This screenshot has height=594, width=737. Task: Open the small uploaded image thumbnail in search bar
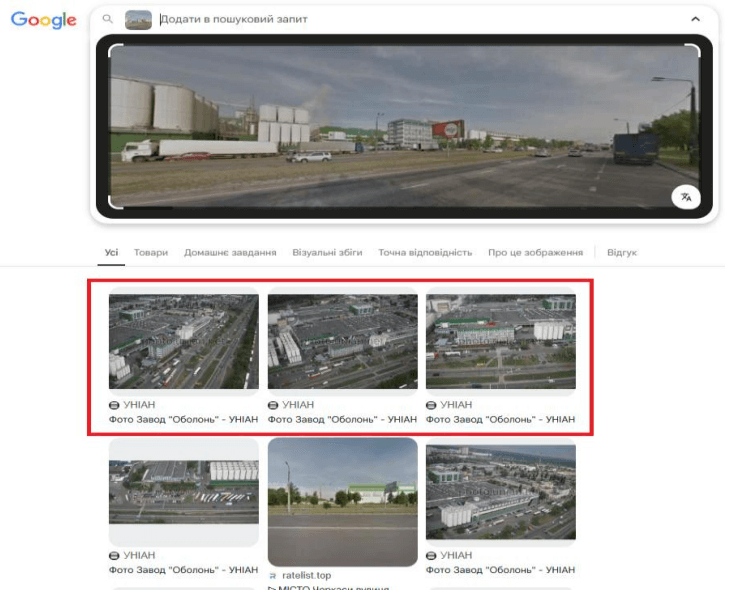tap(138, 20)
